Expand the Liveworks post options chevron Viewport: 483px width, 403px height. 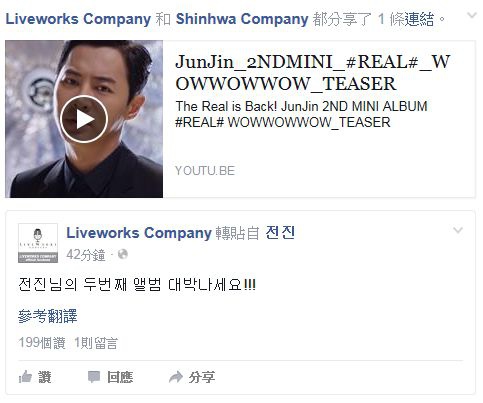[x=458, y=230]
